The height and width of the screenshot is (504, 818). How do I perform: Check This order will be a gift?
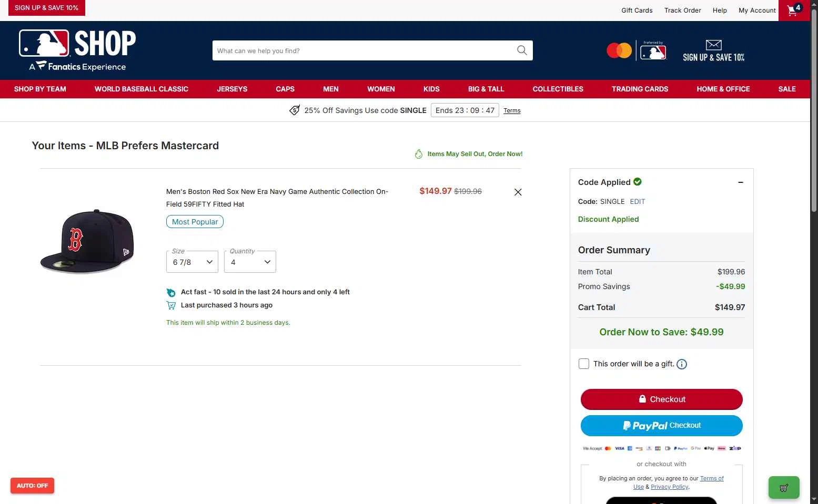tap(584, 364)
